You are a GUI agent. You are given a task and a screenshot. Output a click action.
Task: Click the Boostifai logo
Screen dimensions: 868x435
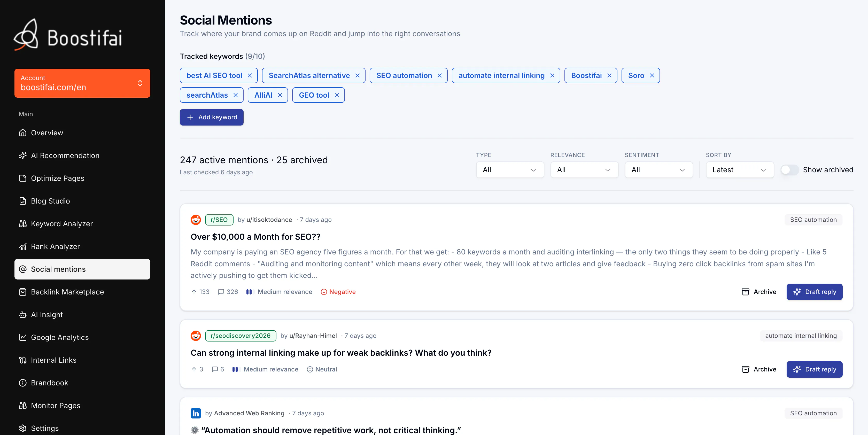(x=68, y=35)
